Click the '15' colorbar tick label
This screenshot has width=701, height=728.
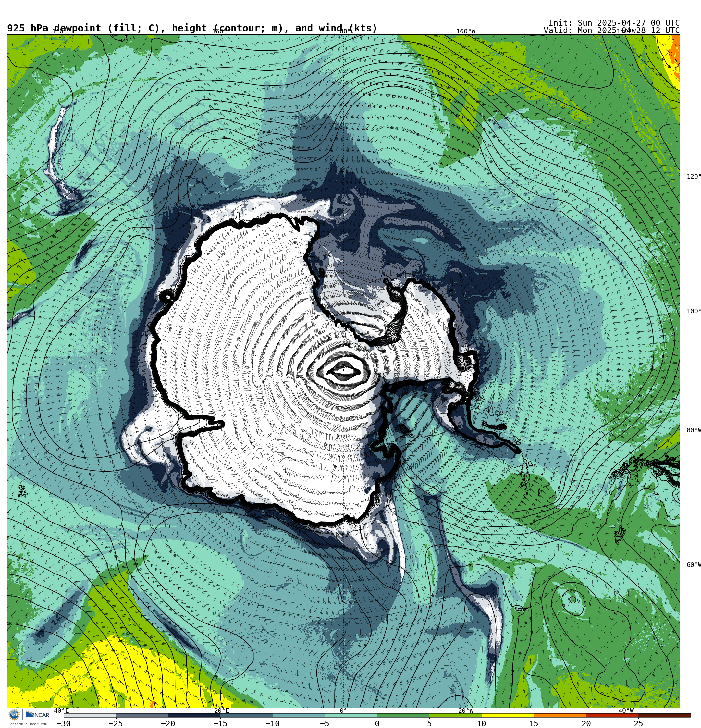point(534,723)
